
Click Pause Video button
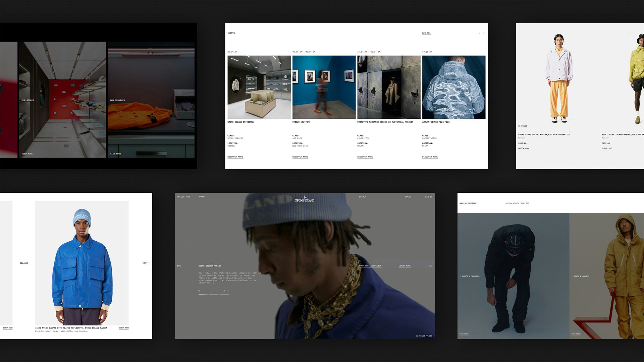tap(424, 336)
